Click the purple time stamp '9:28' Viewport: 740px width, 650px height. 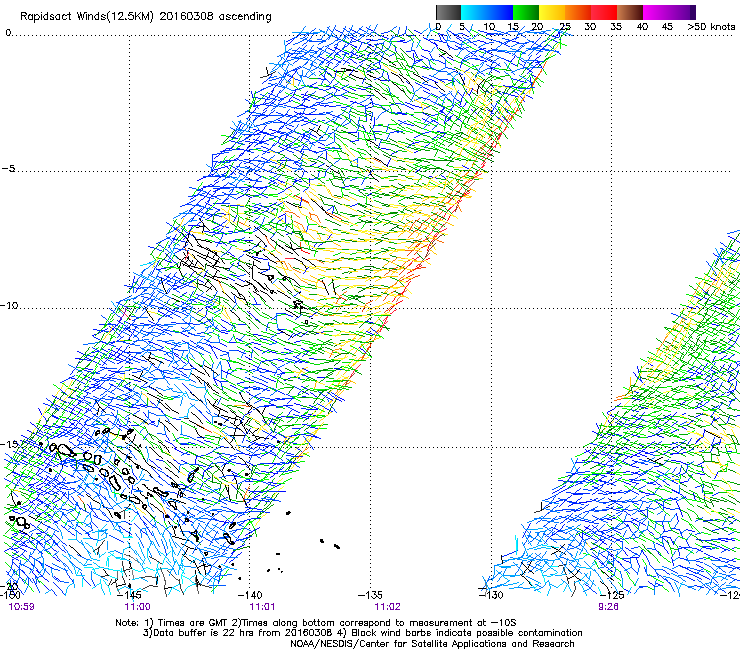(x=608, y=607)
